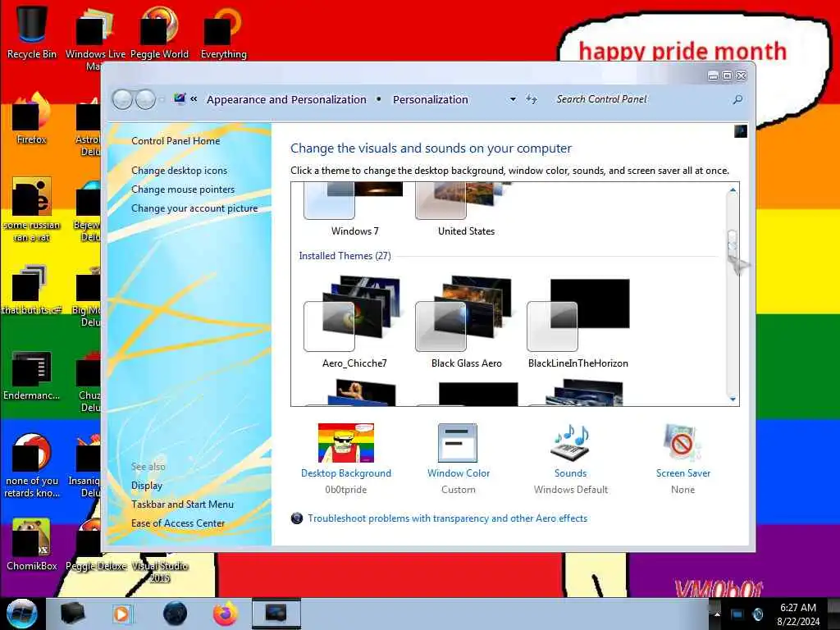The height and width of the screenshot is (630, 840).
Task: Click 'Windows Default' text under Sounds
Action: pos(571,489)
